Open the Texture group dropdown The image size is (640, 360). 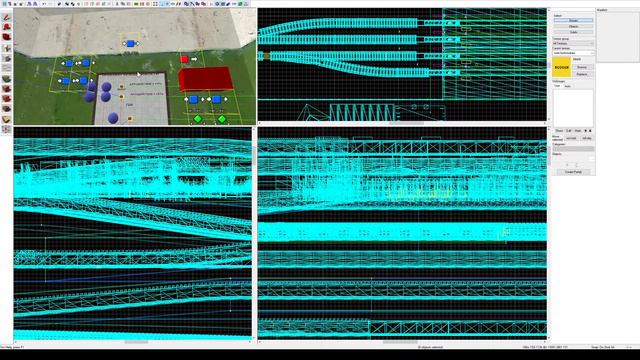[x=573, y=43]
